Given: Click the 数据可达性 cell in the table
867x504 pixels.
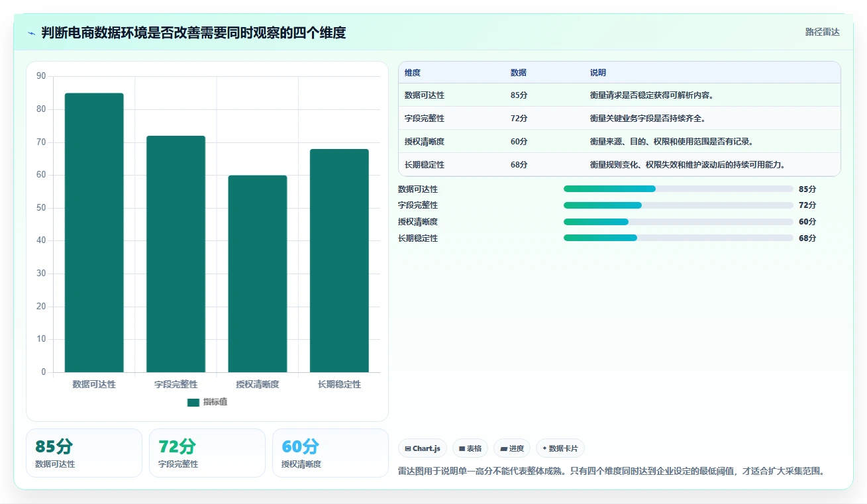Looking at the screenshot, I should point(425,95).
